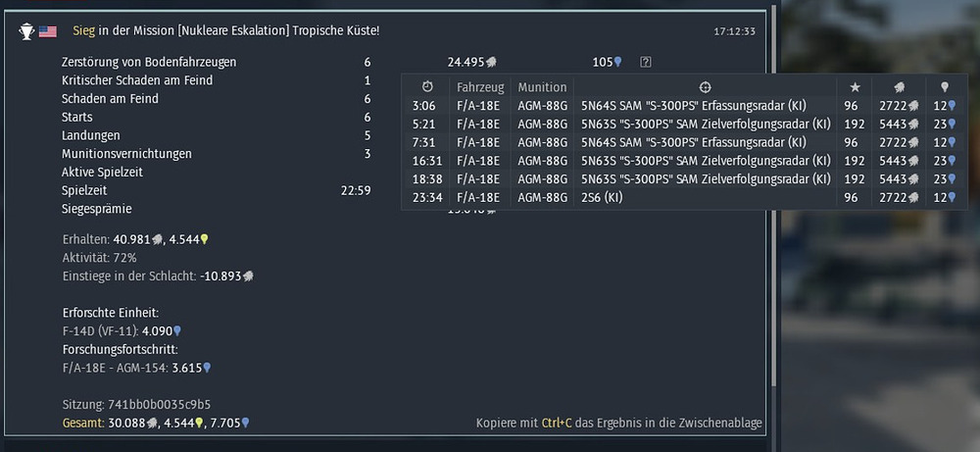980x452 pixels.
Task: Click the Fahrzeug column header
Action: [x=480, y=87]
